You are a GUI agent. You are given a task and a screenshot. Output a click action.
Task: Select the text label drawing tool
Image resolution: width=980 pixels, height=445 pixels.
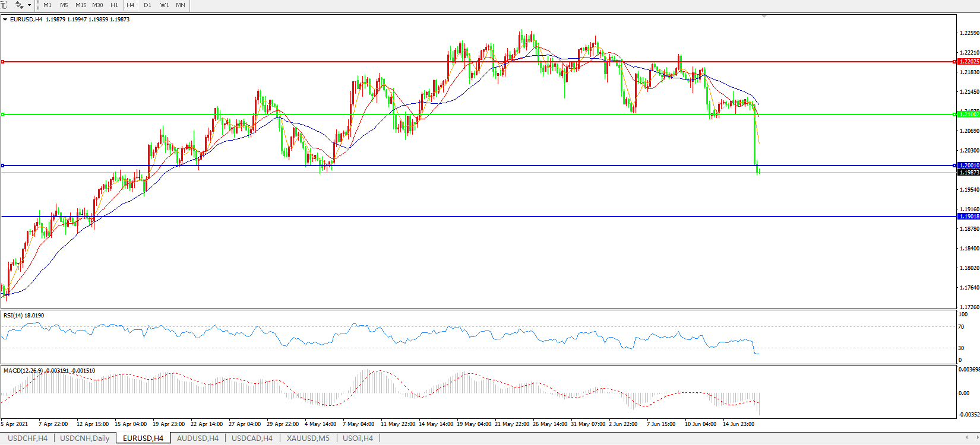(3, 5)
